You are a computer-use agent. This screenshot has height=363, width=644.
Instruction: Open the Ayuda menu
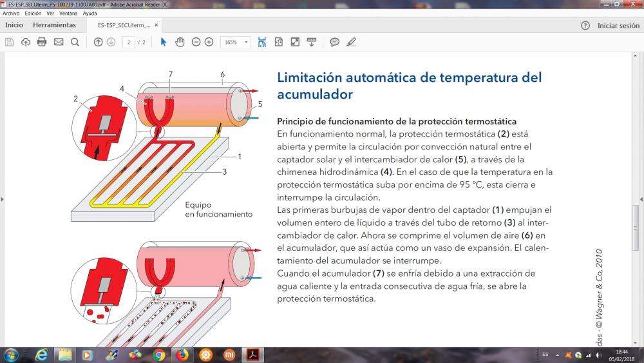[90, 13]
